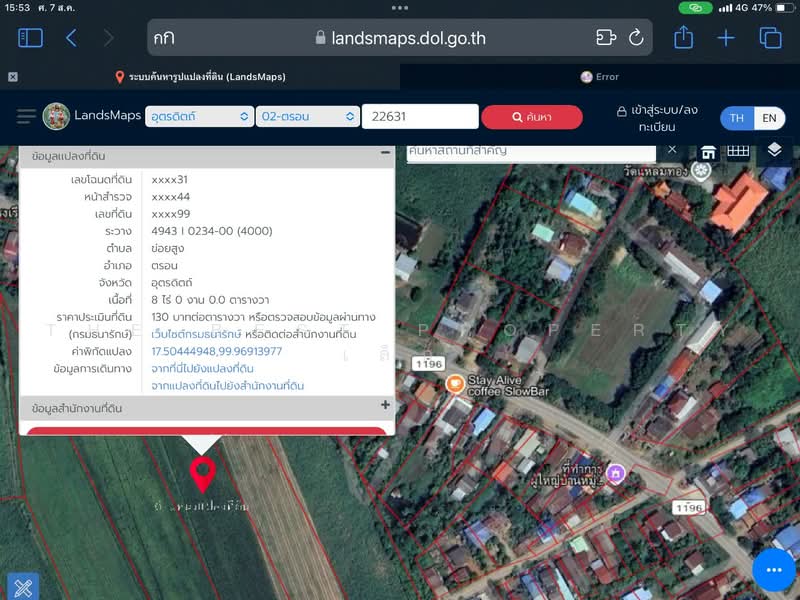Open the measuring tools icon
This screenshot has height=600, width=800.
pos(22,588)
